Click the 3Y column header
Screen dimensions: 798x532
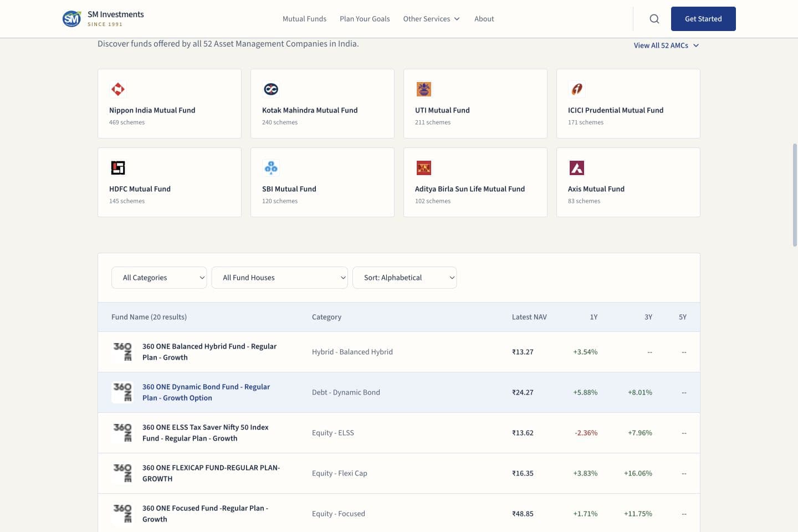click(648, 317)
